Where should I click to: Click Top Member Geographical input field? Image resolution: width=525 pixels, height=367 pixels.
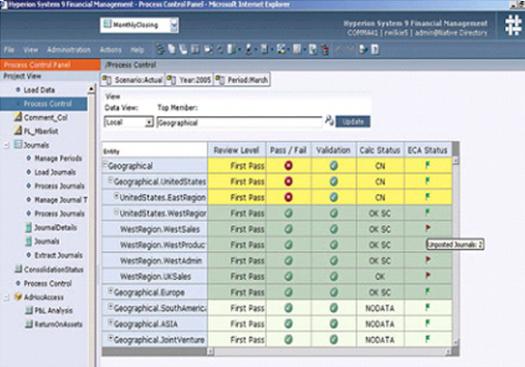pyautogui.click(x=240, y=123)
